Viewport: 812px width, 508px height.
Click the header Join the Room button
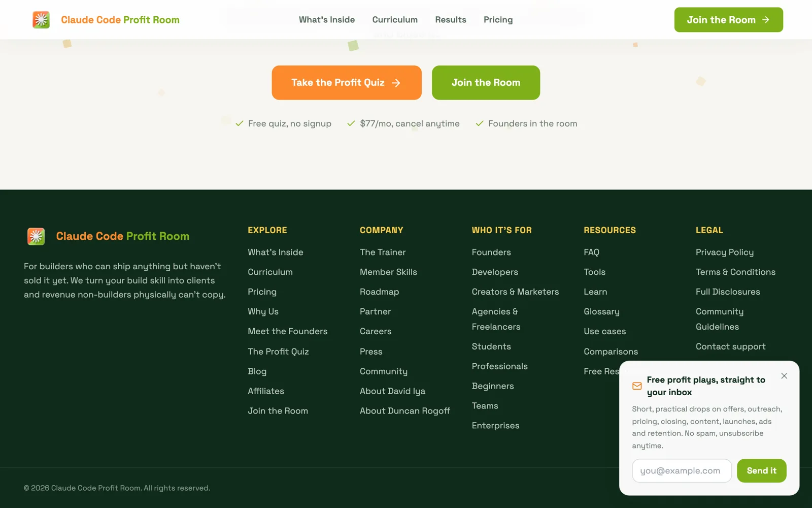pyautogui.click(x=728, y=20)
